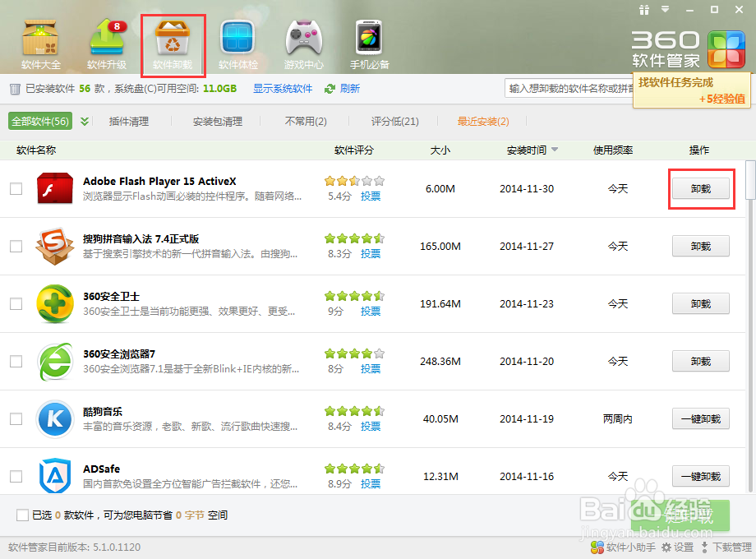Image resolution: width=756 pixels, height=559 pixels.
Task: Click 卸载 for 360安全卫士
Action: coord(701,304)
